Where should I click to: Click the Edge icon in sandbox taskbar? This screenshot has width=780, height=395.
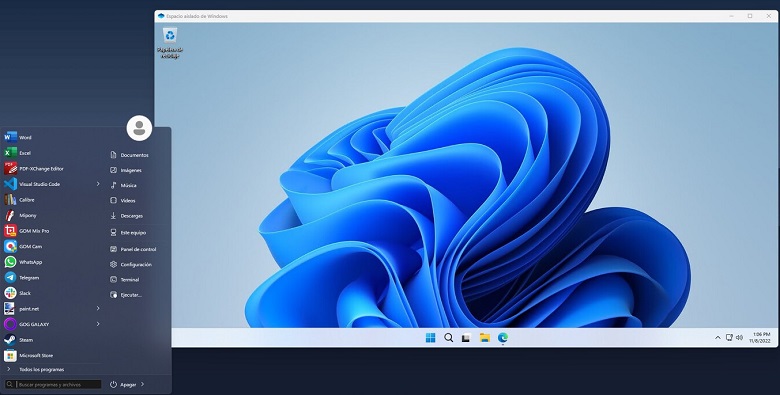click(x=503, y=338)
